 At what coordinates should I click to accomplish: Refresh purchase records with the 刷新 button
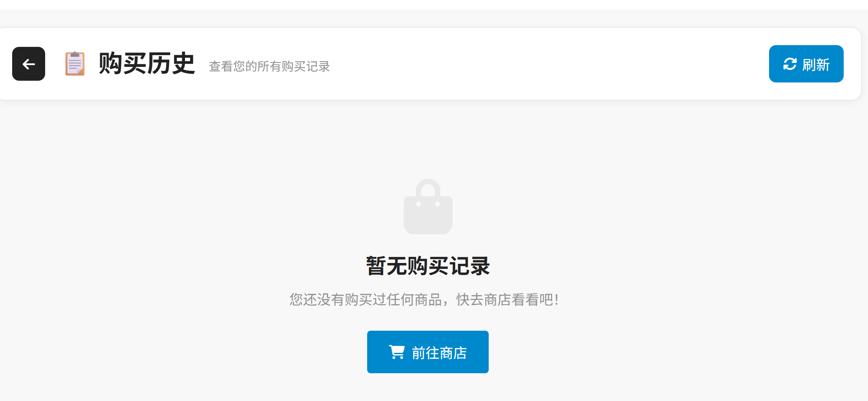click(x=806, y=64)
